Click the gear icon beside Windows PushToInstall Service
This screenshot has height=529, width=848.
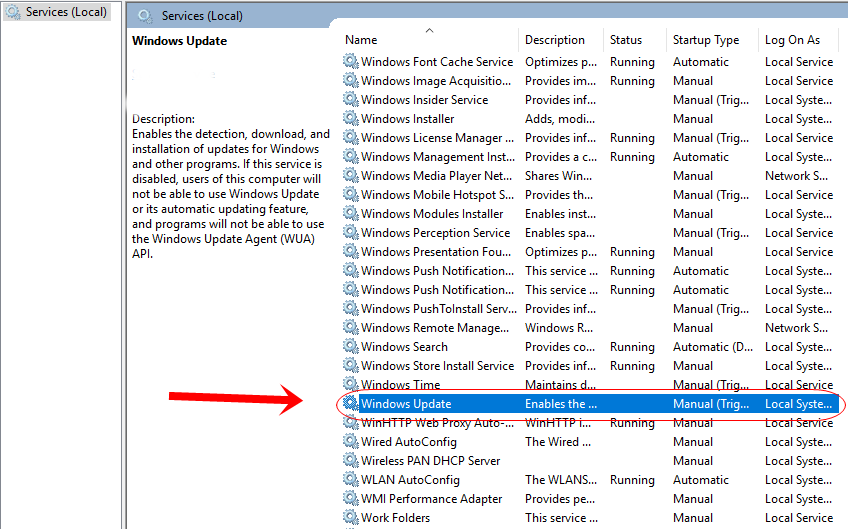coord(350,308)
